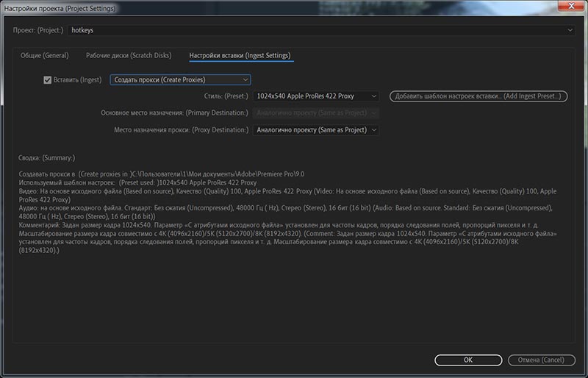Confirm settings with the OK button
This screenshot has width=588, height=378.
coord(467,360)
